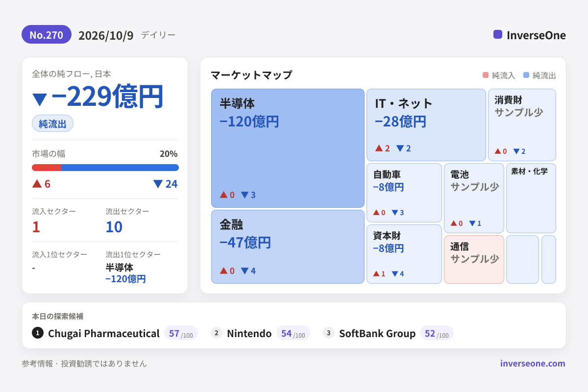Click the Nintendo score 54/100

293,333
